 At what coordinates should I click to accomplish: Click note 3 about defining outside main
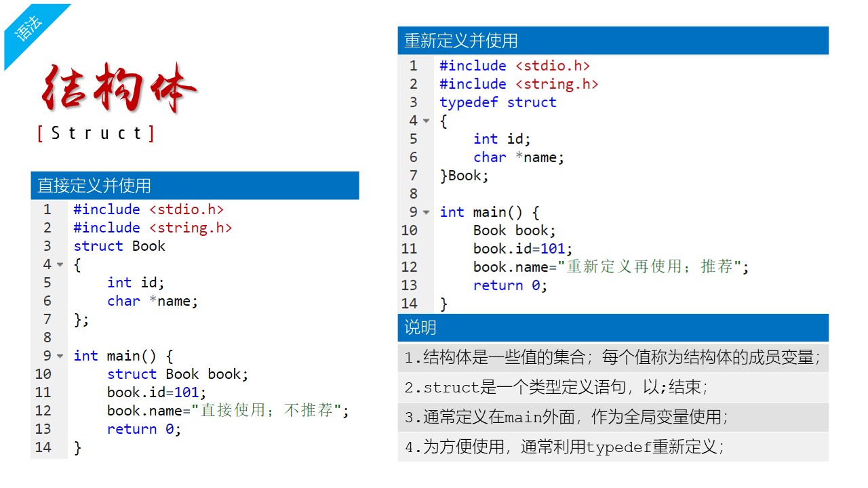point(566,418)
